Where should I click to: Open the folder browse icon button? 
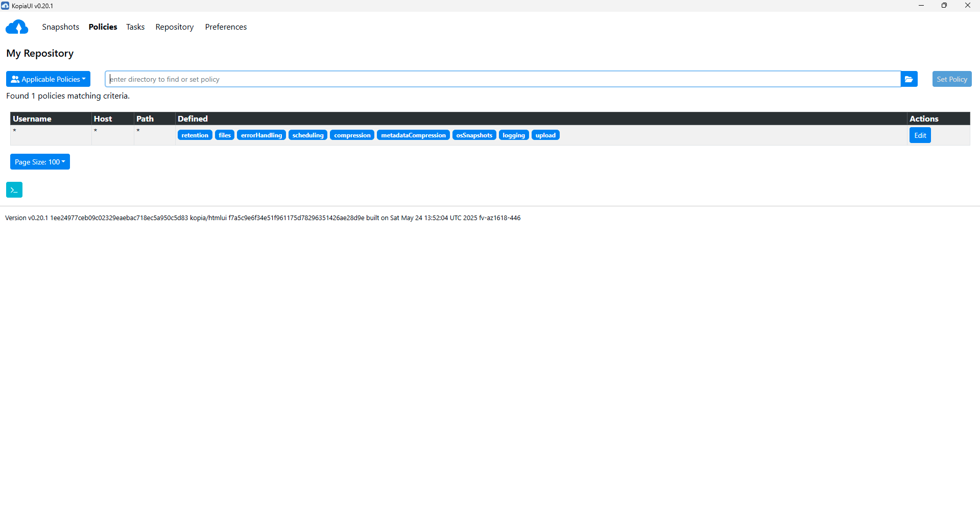[909, 79]
